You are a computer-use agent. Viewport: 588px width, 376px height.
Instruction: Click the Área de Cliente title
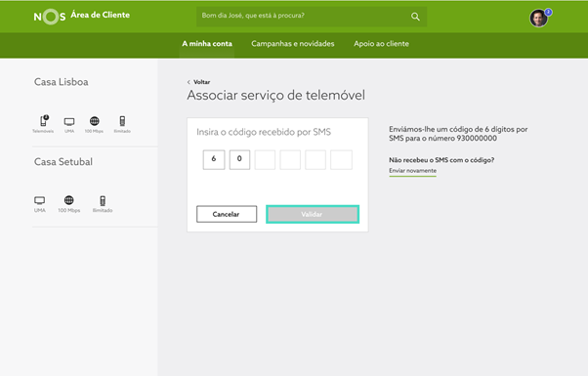[101, 15]
